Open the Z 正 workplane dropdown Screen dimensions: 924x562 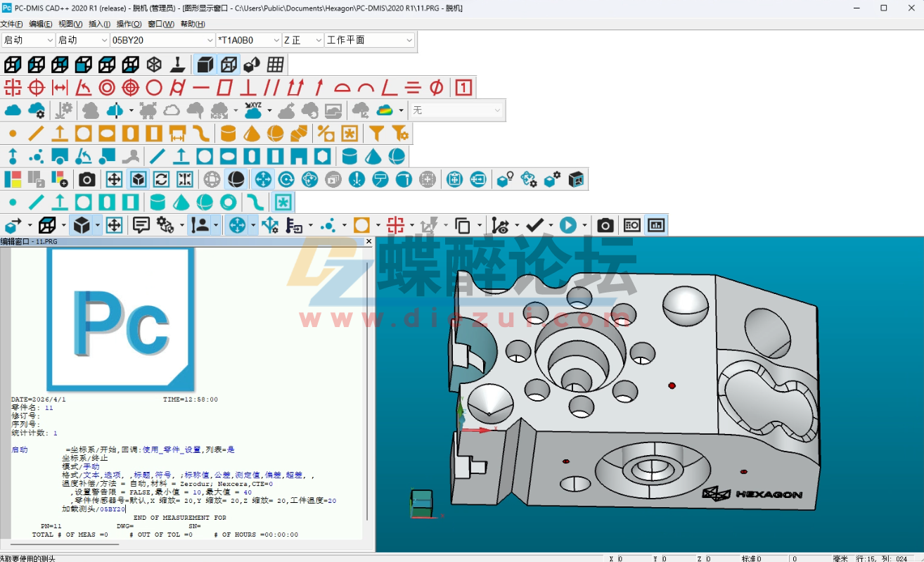[317, 40]
